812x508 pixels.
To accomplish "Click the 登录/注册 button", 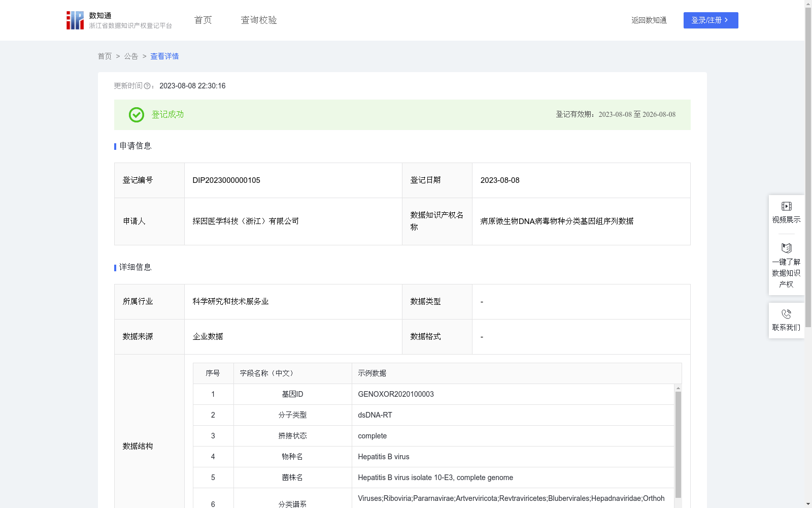I will [710, 20].
